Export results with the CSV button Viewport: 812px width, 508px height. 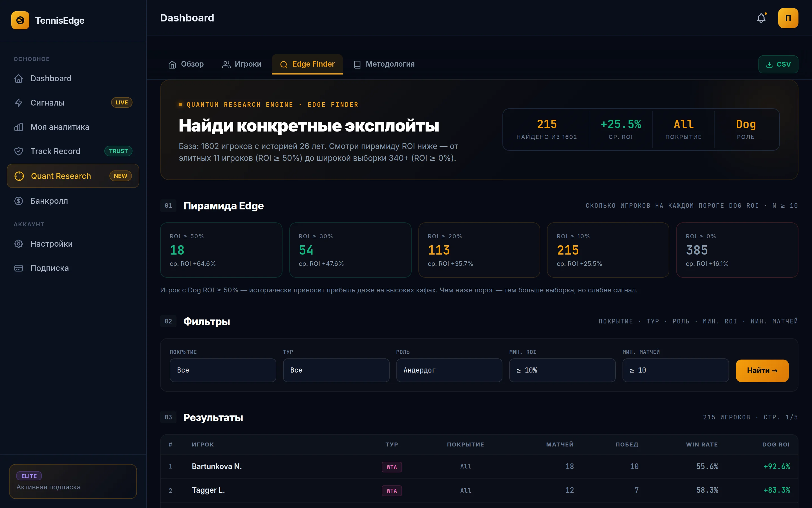(778, 64)
